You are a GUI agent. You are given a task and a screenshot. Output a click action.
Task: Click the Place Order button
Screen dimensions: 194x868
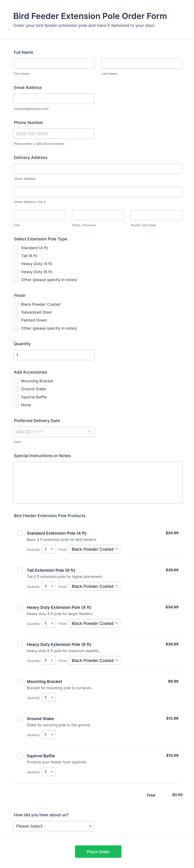click(98, 852)
